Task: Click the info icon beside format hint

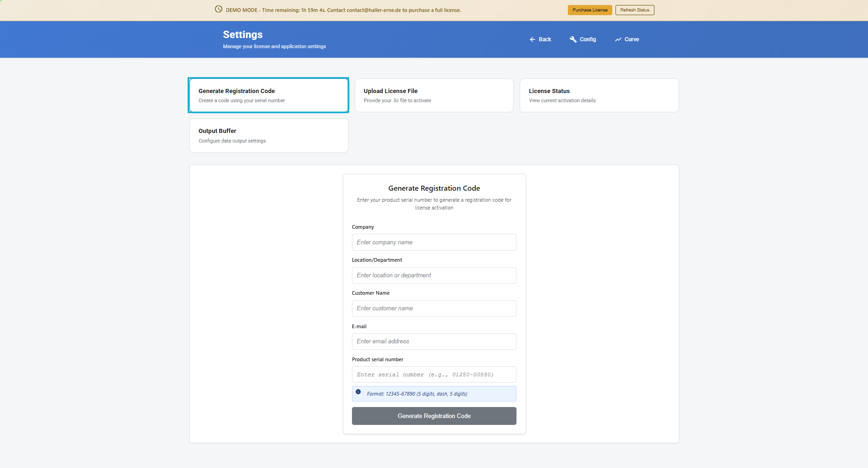Action: [358, 392]
